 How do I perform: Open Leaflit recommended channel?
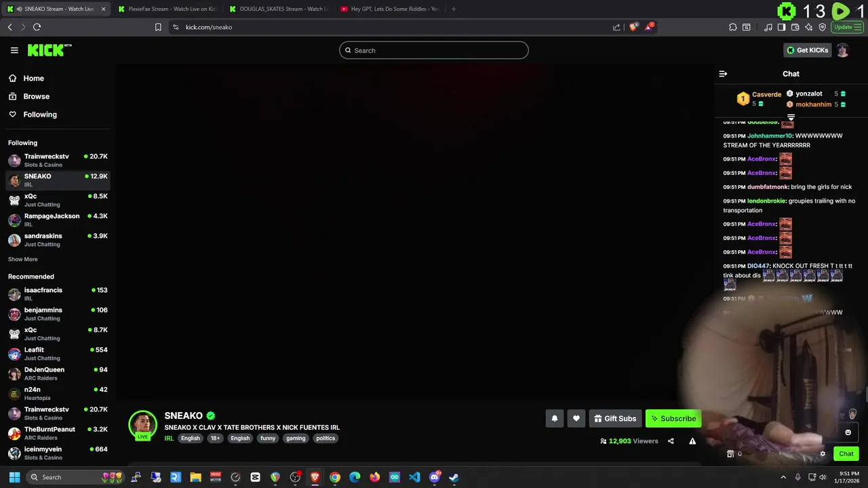point(57,354)
